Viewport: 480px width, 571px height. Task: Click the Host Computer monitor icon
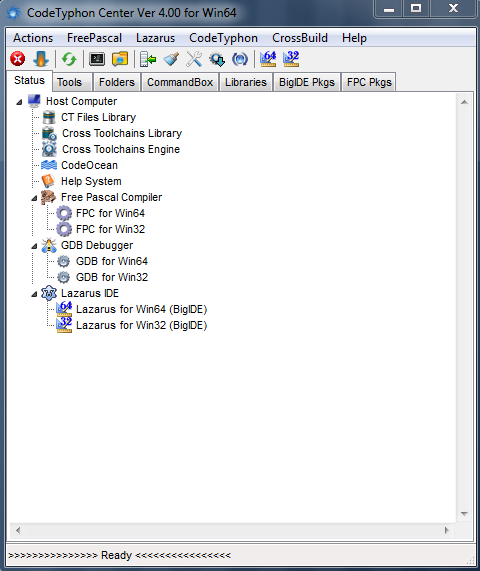coord(35,101)
